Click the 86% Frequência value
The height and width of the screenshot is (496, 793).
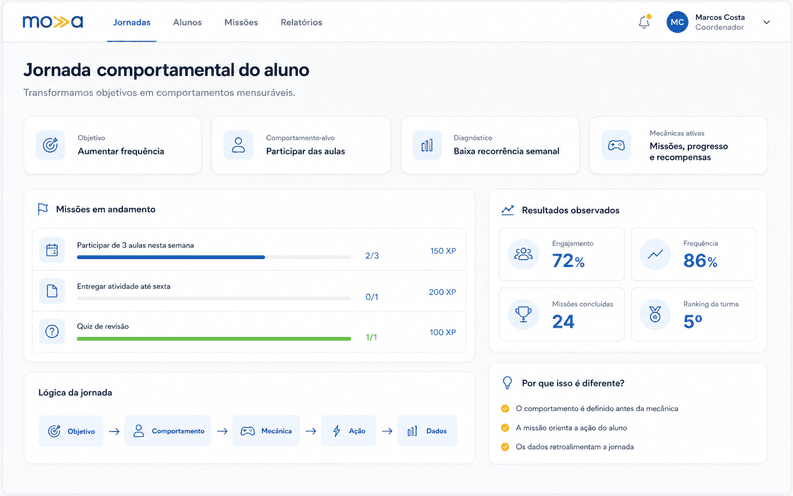tap(700, 261)
